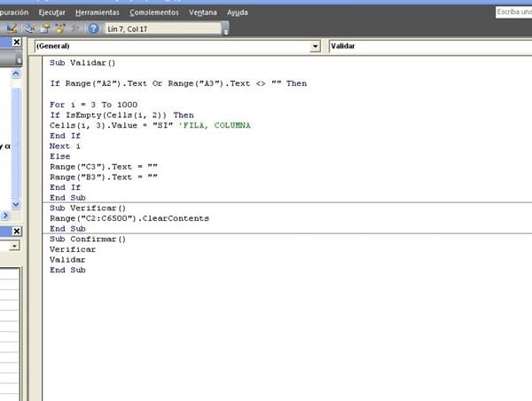
Task: Click the Range("C3").Text line
Action: (104, 167)
